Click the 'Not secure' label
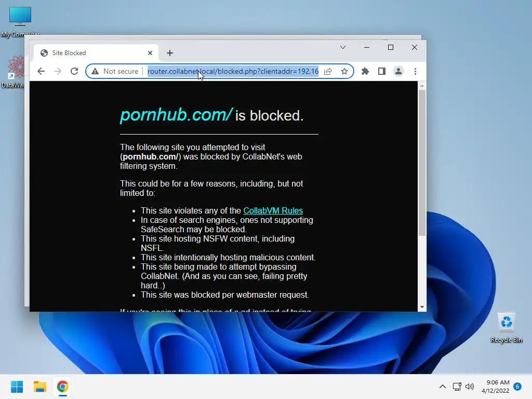Viewport: 532px width, 399px height. pos(121,71)
